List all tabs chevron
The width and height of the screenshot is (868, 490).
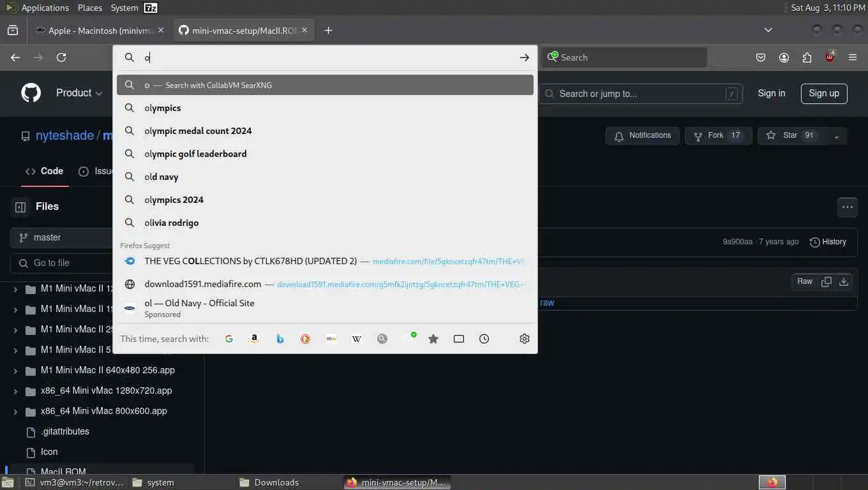(768, 30)
